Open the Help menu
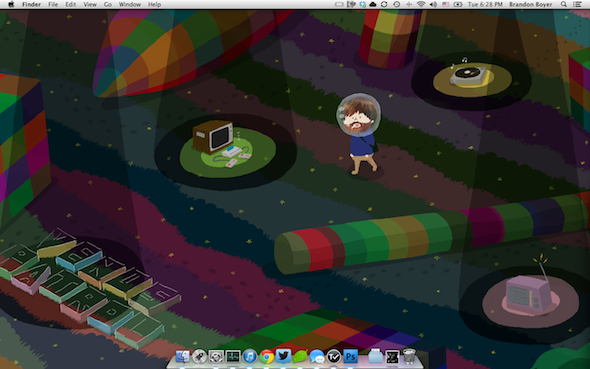590x369 pixels. pos(154,4)
